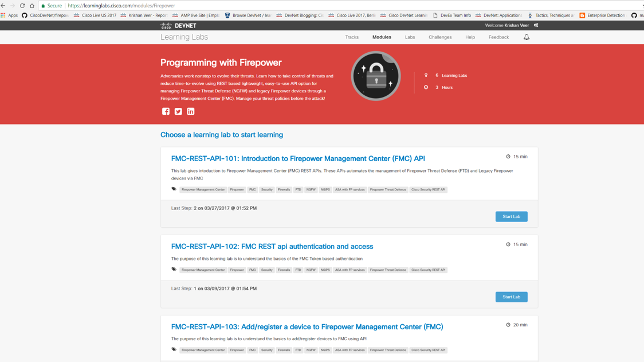
Task: Open the Labs menu item
Action: pos(410,37)
